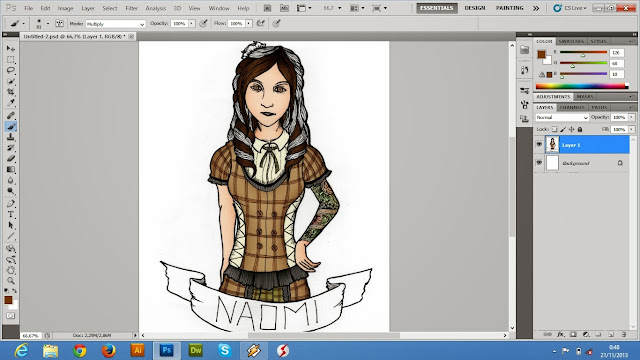The image size is (640, 360).
Task: Hide Layer 1 visibility eye
Action: pyautogui.click(x=539, y=145)
